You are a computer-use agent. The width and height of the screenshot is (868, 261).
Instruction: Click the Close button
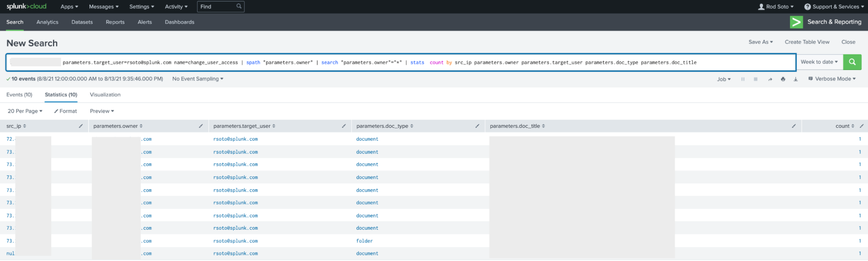[x=848, y=42]
